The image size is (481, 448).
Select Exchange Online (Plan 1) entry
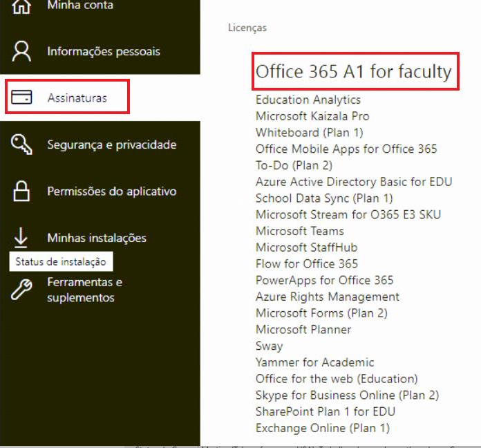323,428
